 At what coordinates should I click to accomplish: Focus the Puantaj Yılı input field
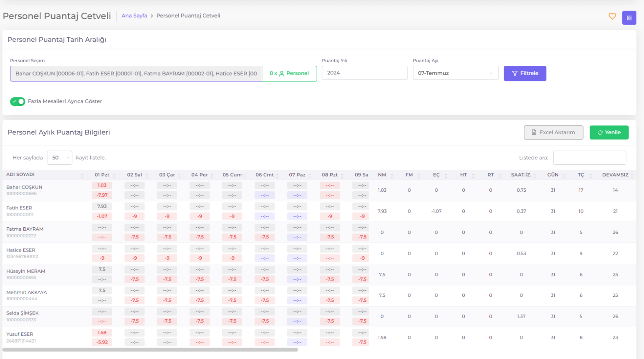tap(365, 73)
